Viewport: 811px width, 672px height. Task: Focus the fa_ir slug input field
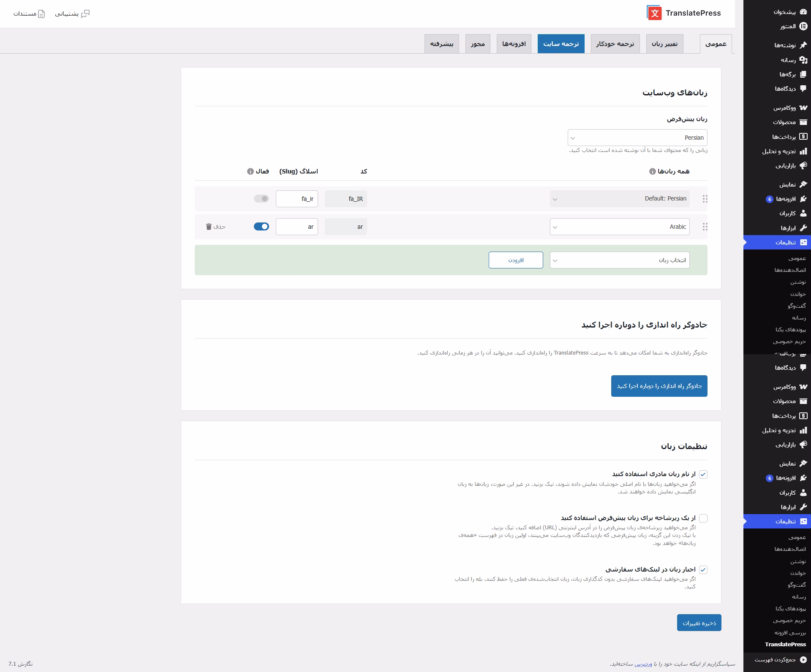297,199
